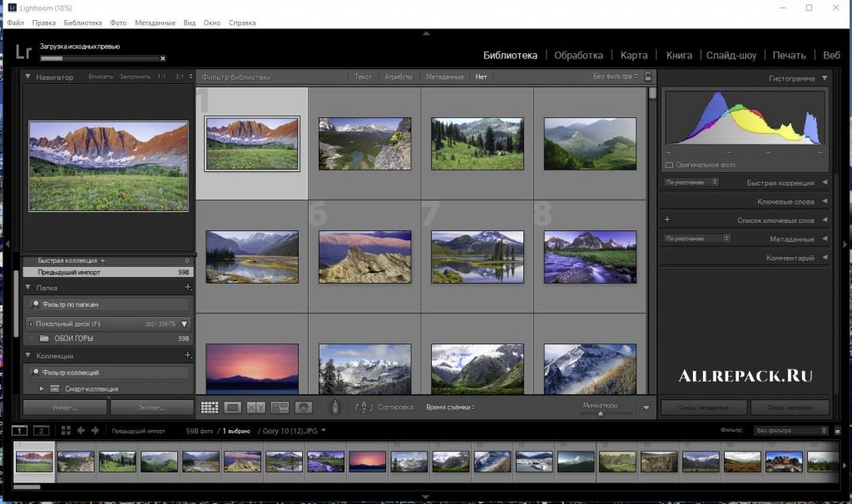Collapse the Навигатор panel

point(28,77)
